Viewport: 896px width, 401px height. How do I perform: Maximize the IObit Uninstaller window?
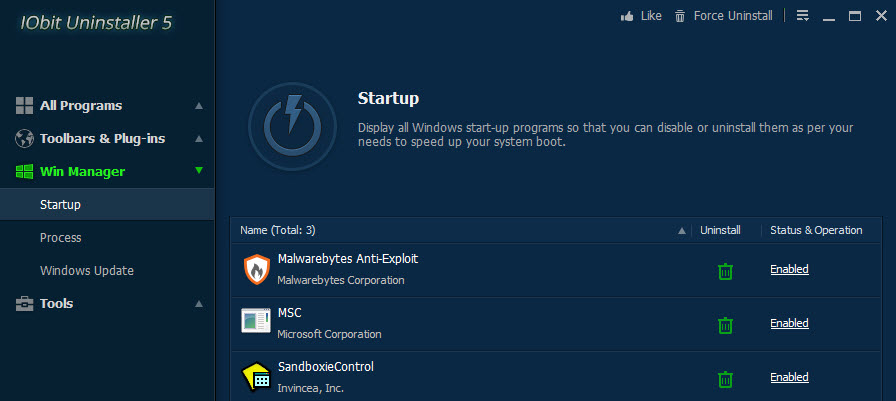(855, 16)
